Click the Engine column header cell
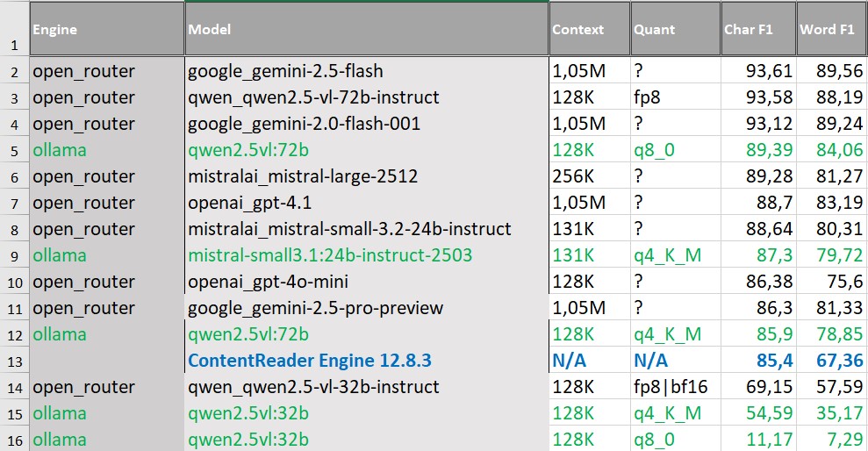Screen dimensions: 868x451 coord(106,30)
